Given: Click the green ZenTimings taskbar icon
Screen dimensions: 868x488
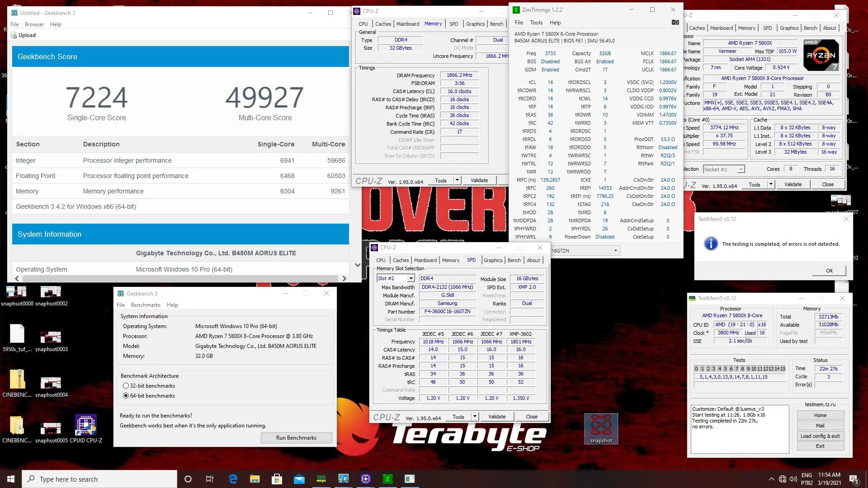Looking at the screenshot, I should 387,479.
